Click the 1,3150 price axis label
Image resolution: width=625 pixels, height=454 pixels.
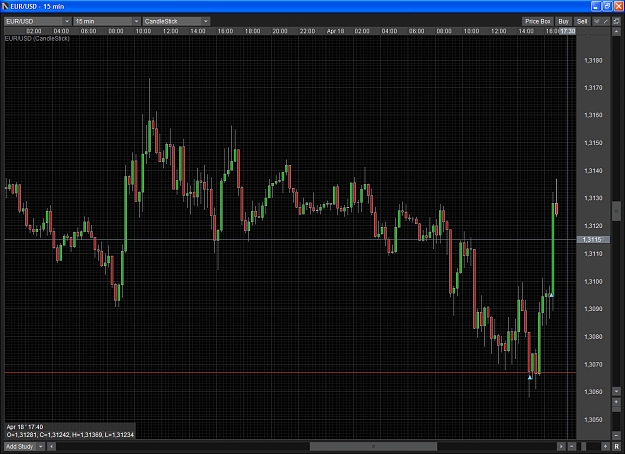click(593, 143)
